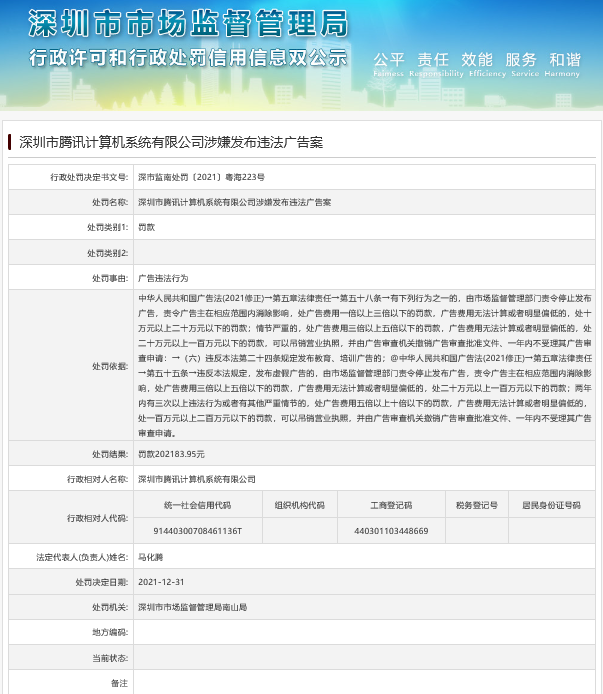
Task: Click the 工商登记码 column header
Action: click(391, 505)
